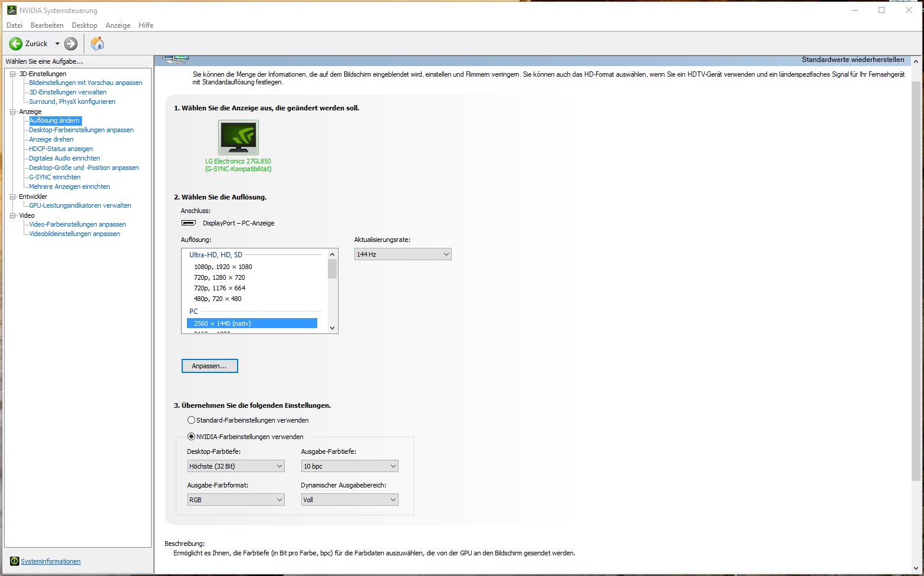Select Auflösung ändern in task tree

point(55,120)
